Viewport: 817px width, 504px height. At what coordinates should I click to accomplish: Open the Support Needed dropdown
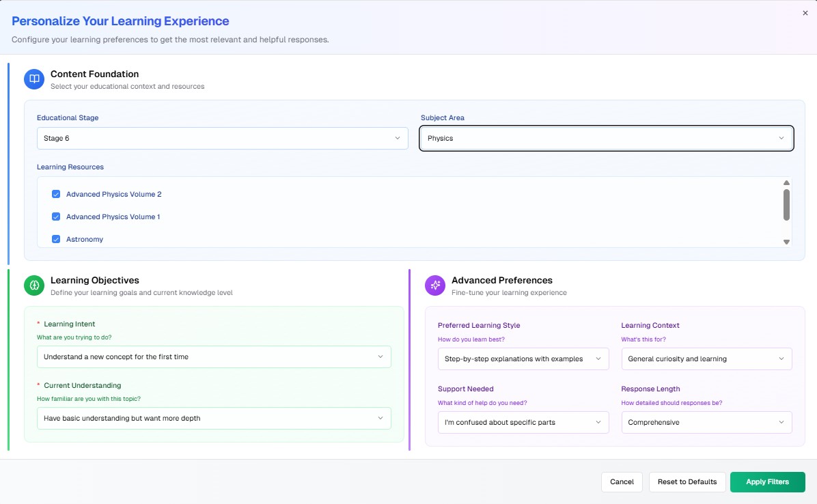pos(523,423)
